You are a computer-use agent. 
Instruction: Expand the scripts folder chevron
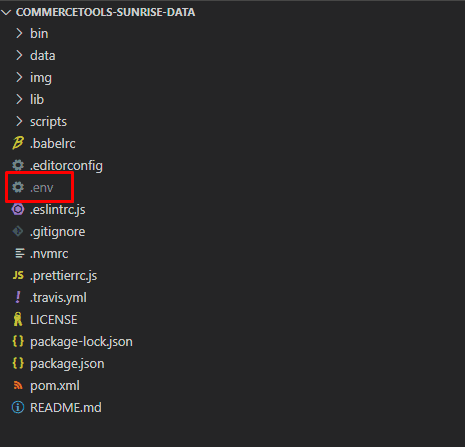19,121
